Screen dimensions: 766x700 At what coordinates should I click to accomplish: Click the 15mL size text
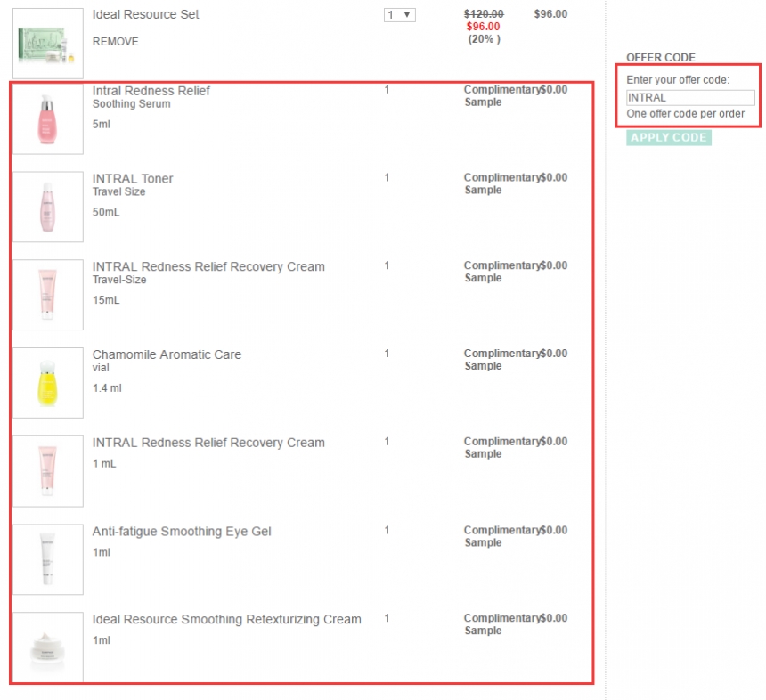tap(106, 300)
